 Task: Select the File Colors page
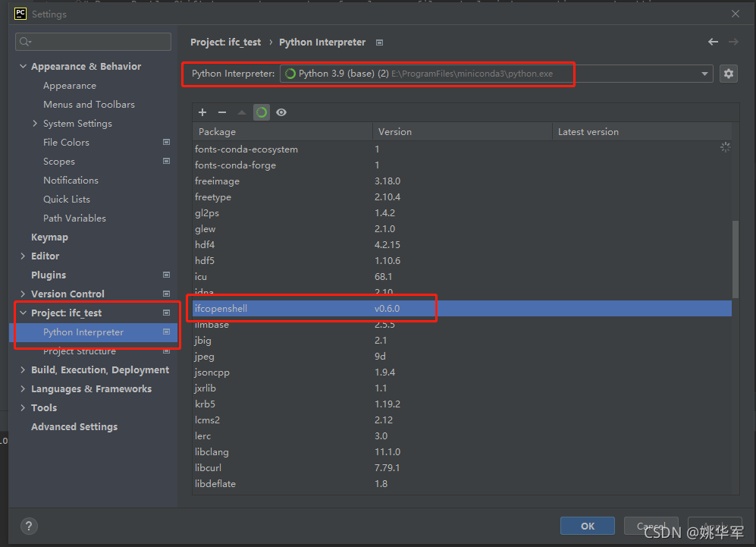[x=66, y=143]
